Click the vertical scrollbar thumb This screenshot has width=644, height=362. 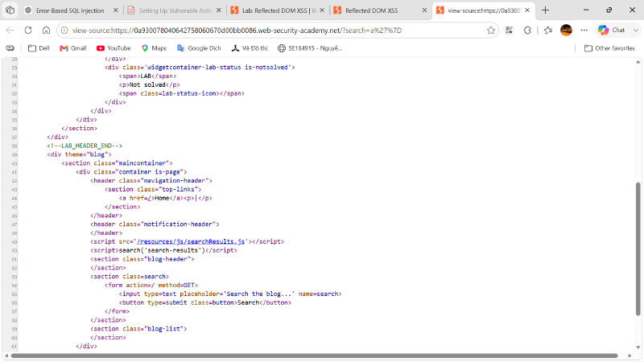click(x=638, y=249)
